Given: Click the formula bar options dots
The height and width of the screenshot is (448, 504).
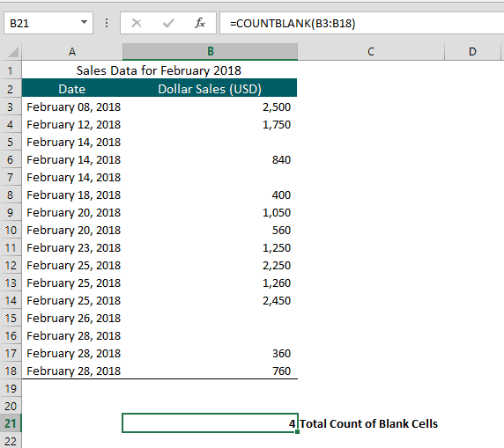Looking at the screenshot, I should pyautogui.click(x=107, y=23).
